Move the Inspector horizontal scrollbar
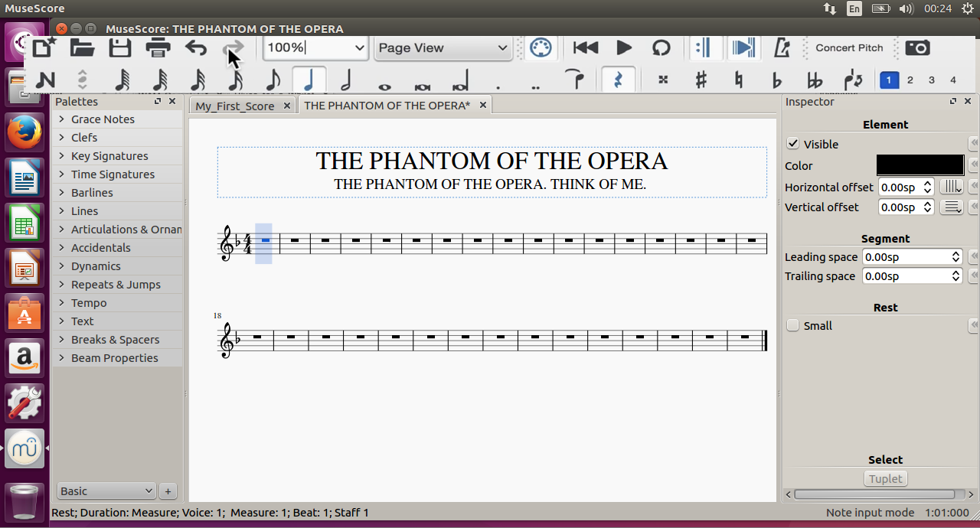980x528 pixels. (874, 494)
